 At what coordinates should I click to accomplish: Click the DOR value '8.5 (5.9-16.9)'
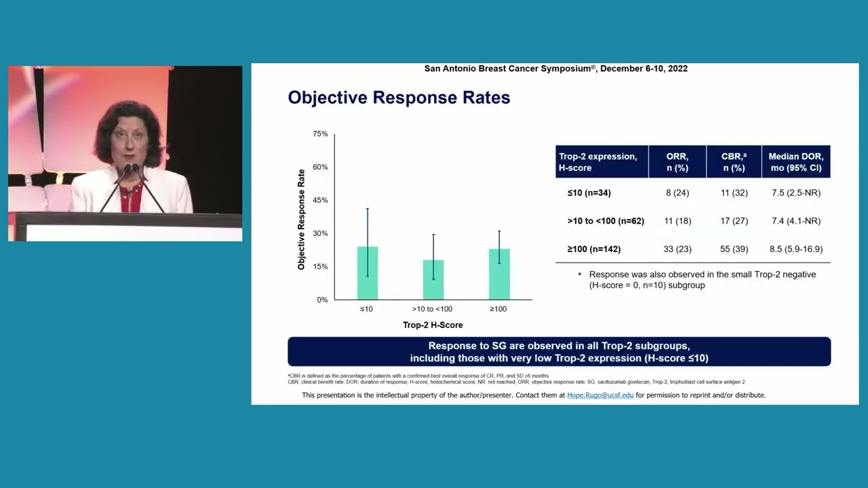pyautogui.click(x=796, y=249)
